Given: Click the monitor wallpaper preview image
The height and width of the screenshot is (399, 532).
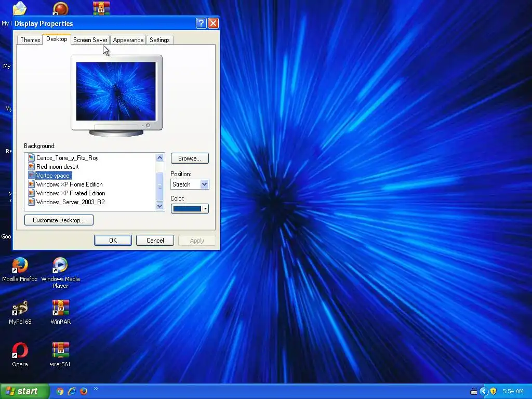Looking at the screenshot, I should pyautogui.click(x=116, y=91).
